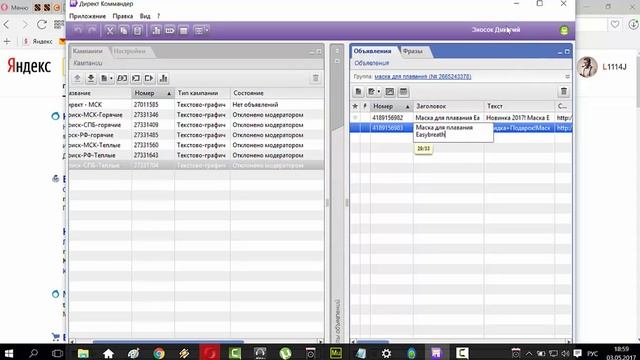Open statistics bar chart in purple toolbar
The image size is (640, 360).
pos(156,31)
